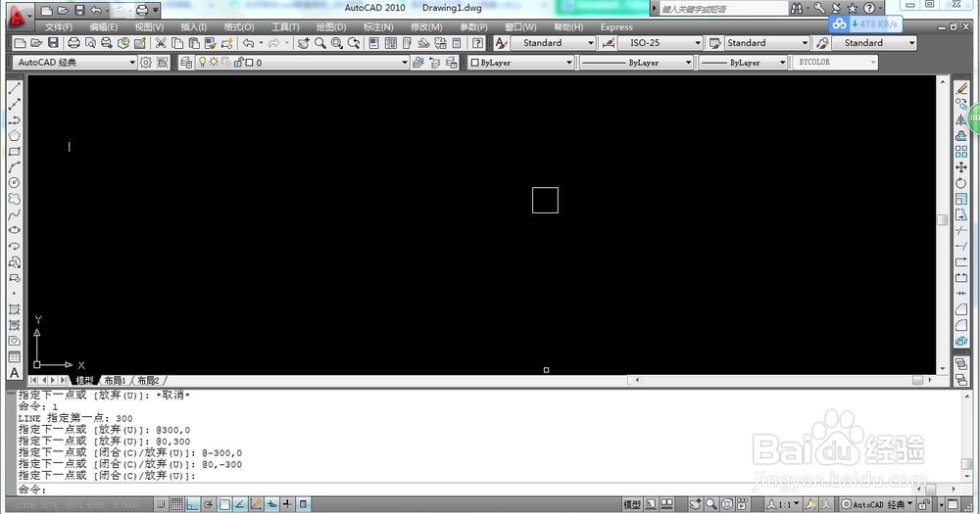Select the Polygon draw tool

pos(15,135)
